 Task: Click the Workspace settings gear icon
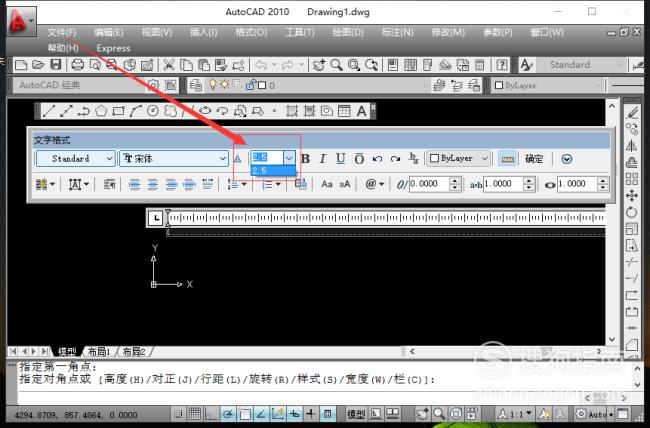(x=153, y=85)
